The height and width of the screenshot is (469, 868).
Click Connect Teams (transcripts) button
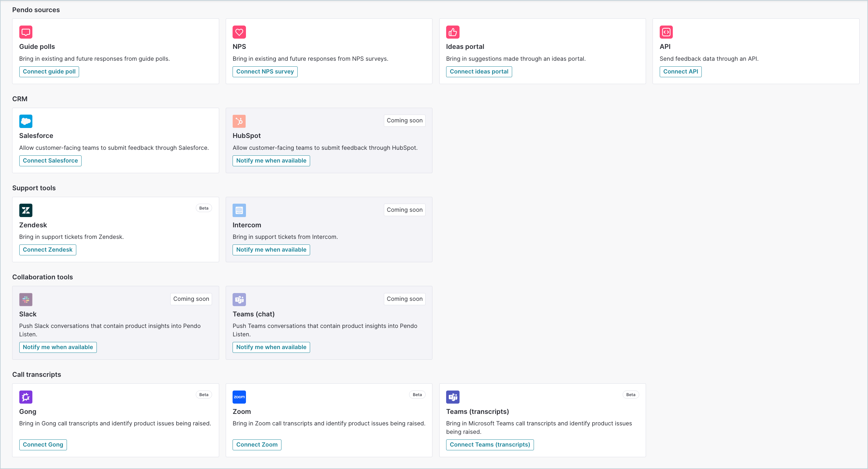(490, 445)
